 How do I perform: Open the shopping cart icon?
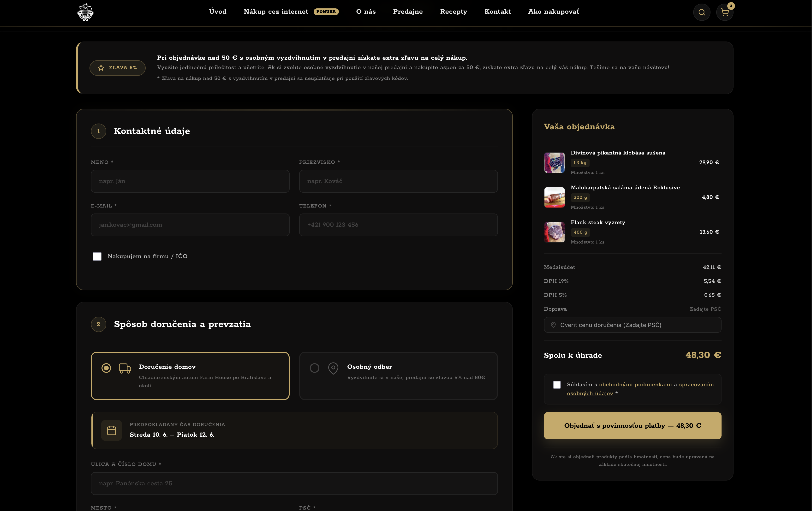pyautogui.click(x=725, y=12)
